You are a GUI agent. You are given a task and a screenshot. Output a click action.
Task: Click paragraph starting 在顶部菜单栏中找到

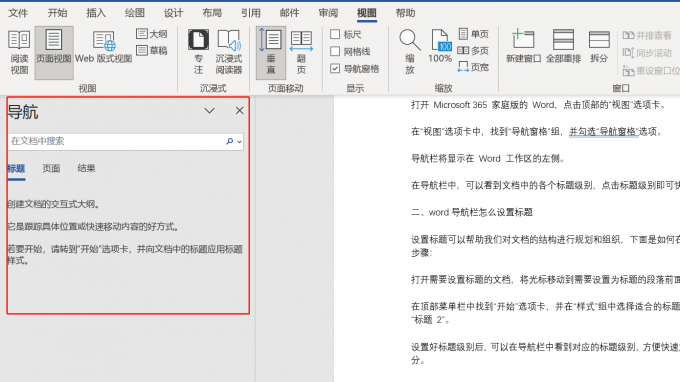[x=545, y=313]
